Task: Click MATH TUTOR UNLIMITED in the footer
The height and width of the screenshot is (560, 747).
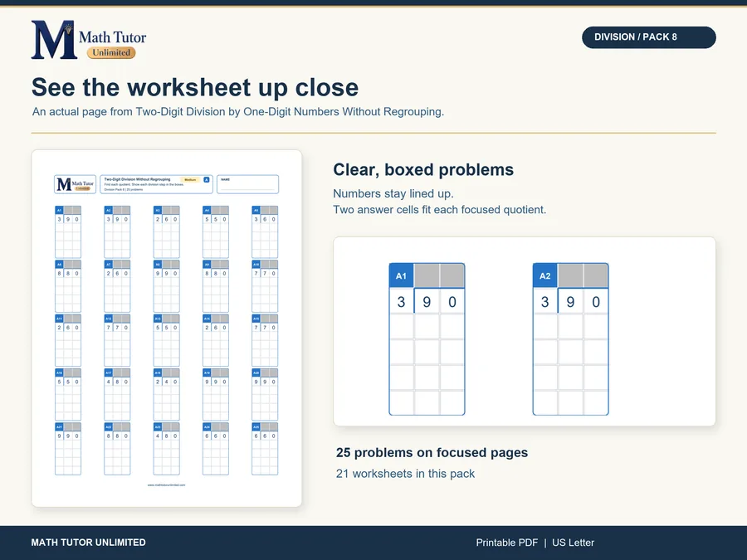Action: [88, 543]
